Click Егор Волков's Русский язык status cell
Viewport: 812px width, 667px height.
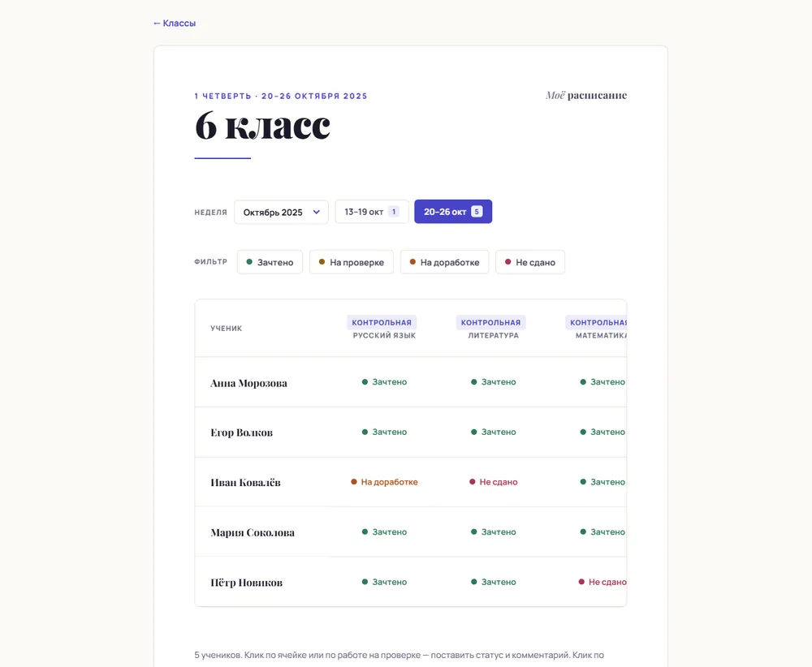[384, 432]
